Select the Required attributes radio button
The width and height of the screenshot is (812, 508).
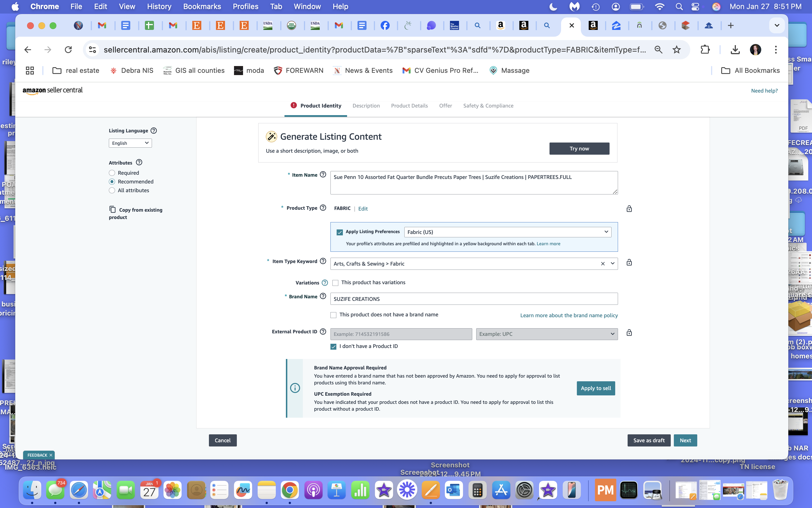pyautogui.click(x=112, y=173)
